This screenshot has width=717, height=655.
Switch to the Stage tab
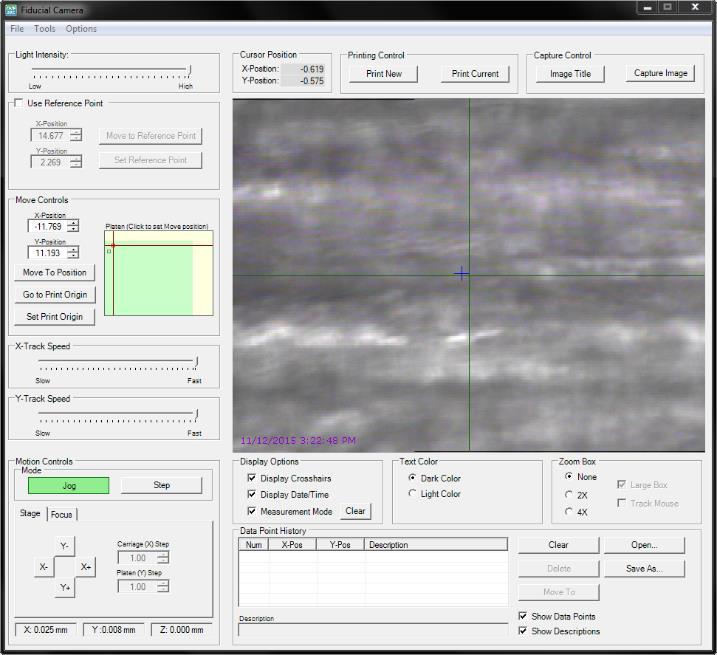[x=30, y=513]
